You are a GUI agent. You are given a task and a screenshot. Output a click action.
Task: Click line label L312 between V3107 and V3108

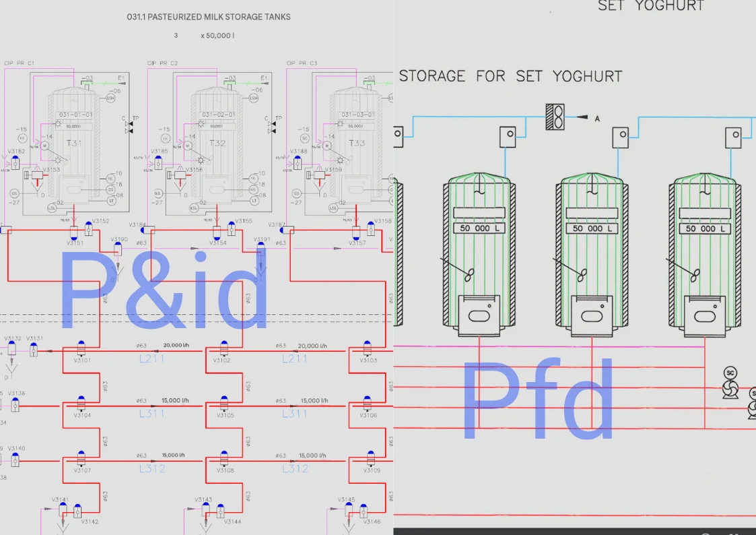tap(152, 469)
